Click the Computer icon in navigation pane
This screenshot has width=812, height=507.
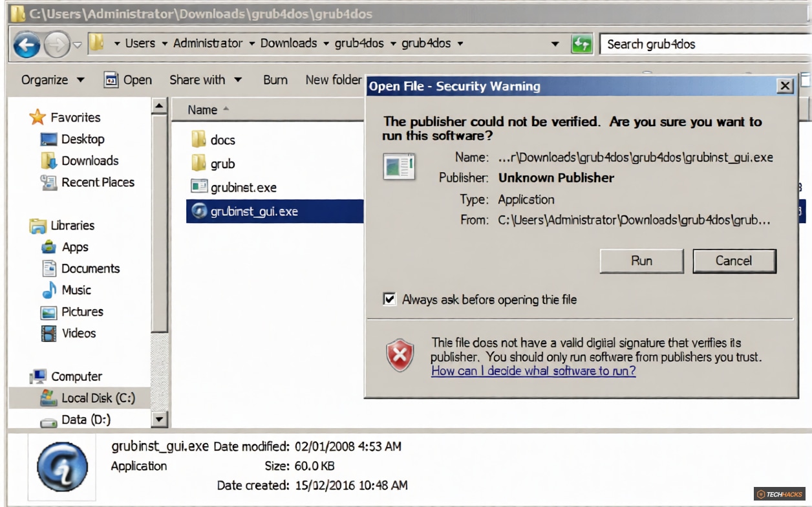click(x=38, y=376)
